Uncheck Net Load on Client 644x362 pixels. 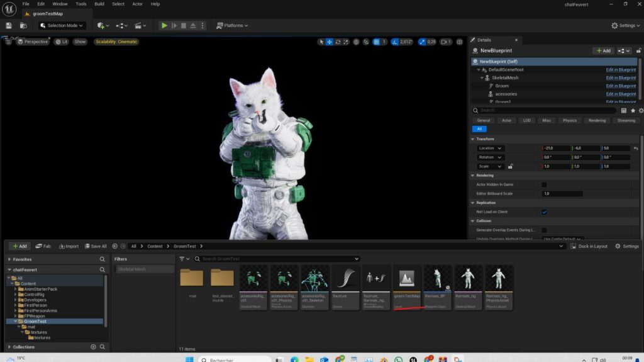(x=544, y=212)
